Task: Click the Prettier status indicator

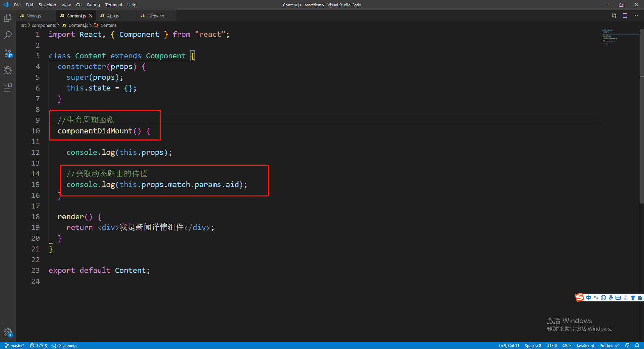Action: point(609,345)
